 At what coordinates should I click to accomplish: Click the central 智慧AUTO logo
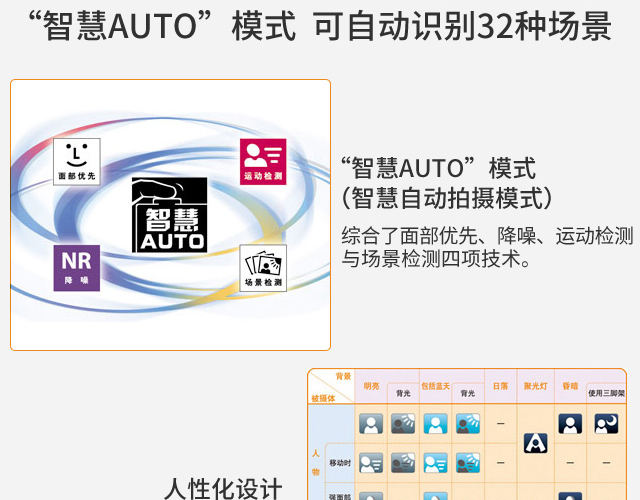[169, 215]
